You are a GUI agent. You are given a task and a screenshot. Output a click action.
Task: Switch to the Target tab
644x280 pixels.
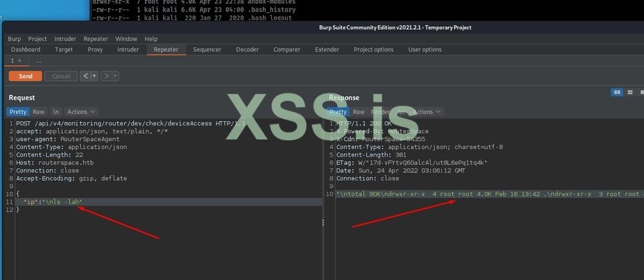[x=64, y=50]
